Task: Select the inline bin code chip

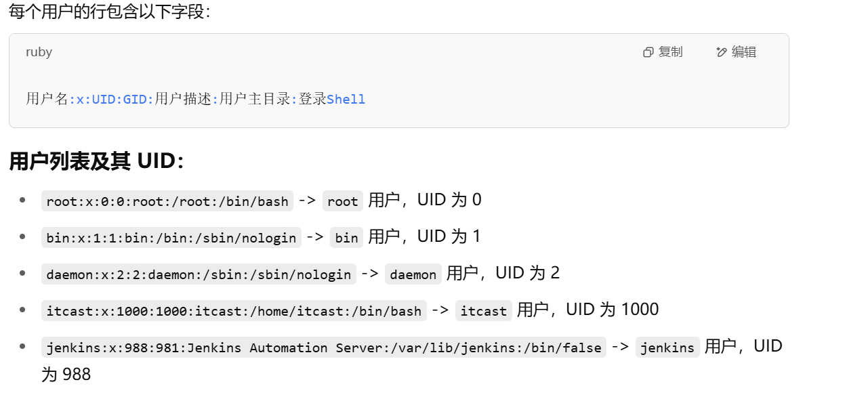Action: (346, 237)
